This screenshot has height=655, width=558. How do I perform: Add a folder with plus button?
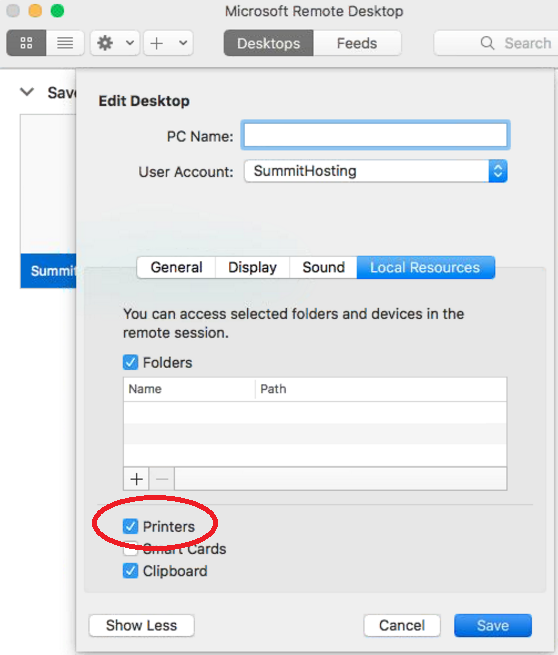(x=136, y=479)
